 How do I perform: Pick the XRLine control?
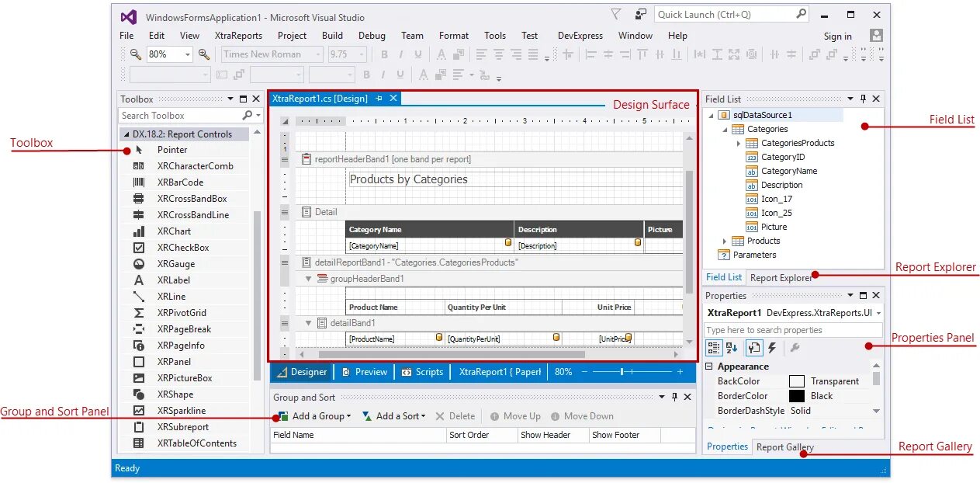tap(185, 297)
